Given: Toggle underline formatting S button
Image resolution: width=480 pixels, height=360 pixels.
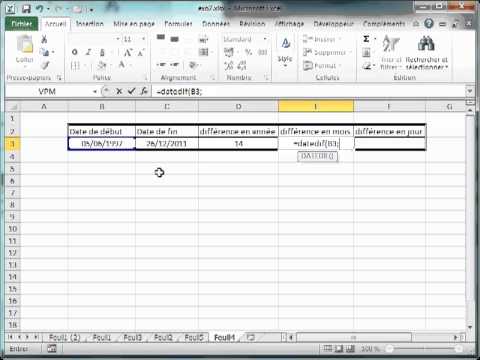Looking at the screenshot, I should [102, 52].
